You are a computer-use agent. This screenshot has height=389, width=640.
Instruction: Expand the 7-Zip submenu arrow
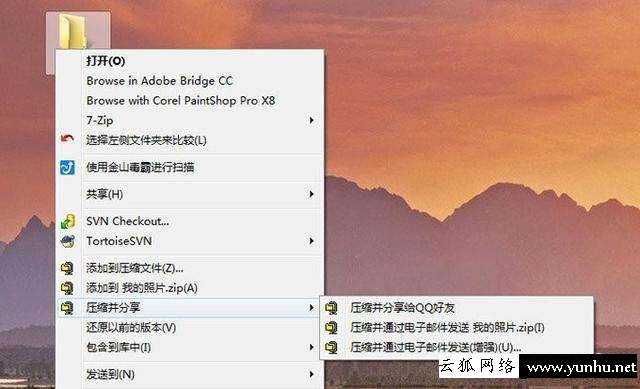coord(311,120)
